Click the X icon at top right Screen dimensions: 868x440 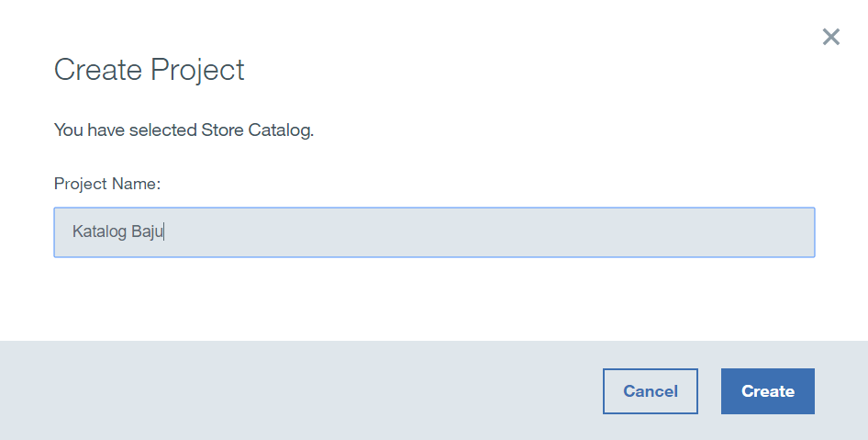coord(830,37)
